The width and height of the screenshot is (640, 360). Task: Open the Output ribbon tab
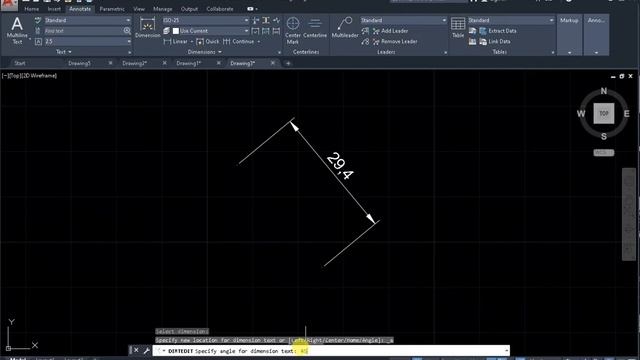(x=189, y=9)
